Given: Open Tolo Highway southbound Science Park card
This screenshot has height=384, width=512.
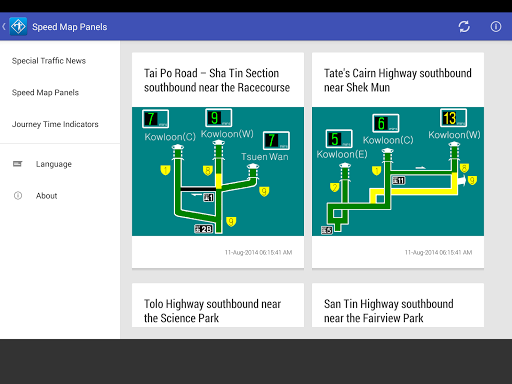Looking at the screenshot, I should [218, 305].
